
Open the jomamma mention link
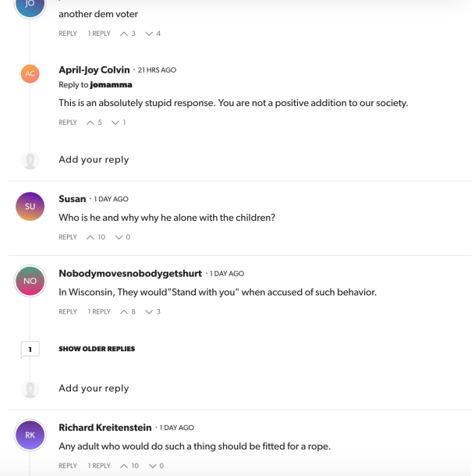coord(111,84)
